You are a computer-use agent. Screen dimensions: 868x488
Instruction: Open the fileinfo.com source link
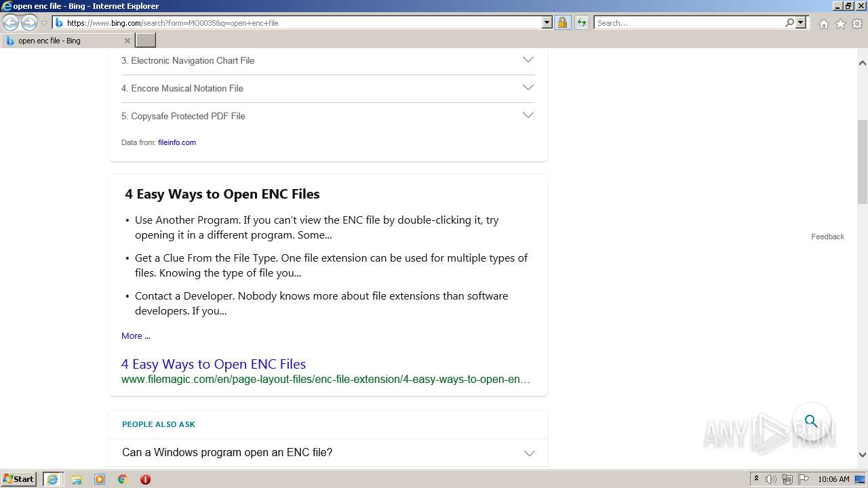[177, 142]
